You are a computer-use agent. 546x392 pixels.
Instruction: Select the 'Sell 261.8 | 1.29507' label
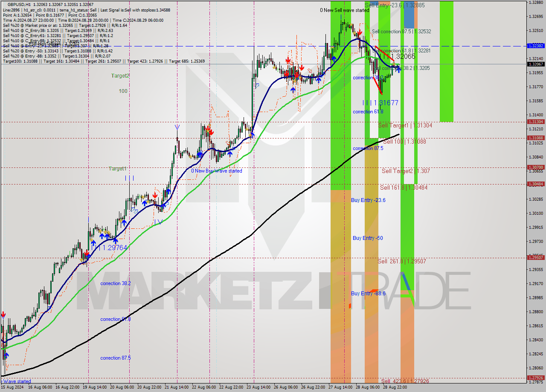(x=402, y=261)
